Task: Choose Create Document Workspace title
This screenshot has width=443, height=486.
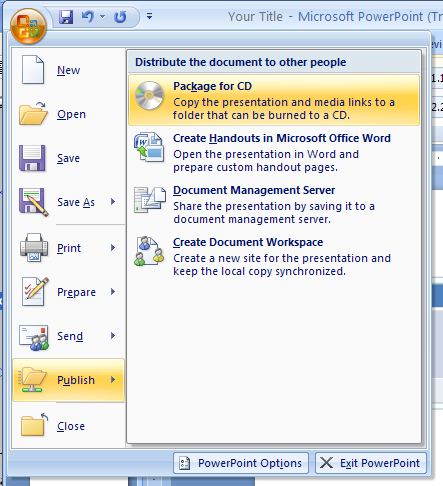Action: [248, 242]
